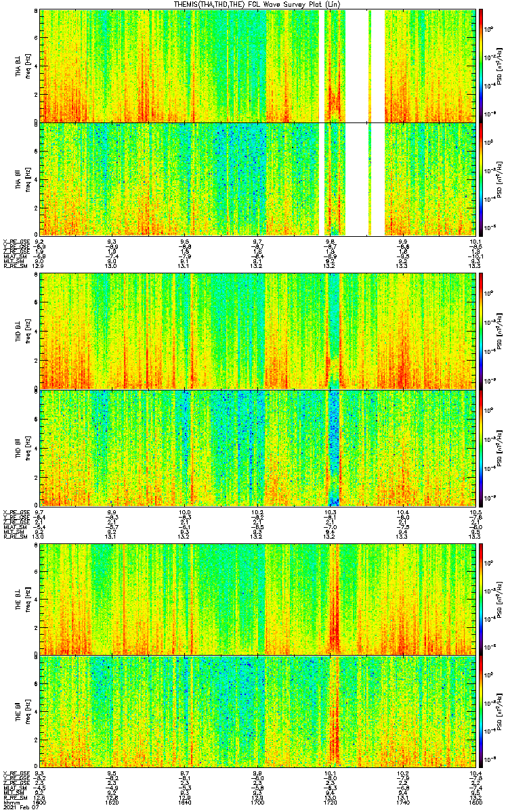Click the 1740 time tick label
Image resolution: width=508 pixels, height=812 pixels.
(403, 801)
